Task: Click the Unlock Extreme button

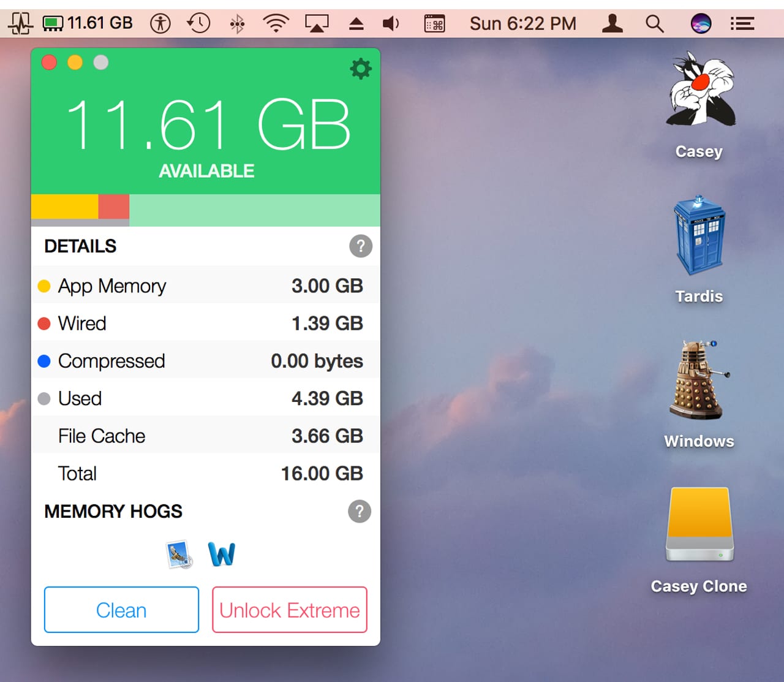Action: coord(290,610)
